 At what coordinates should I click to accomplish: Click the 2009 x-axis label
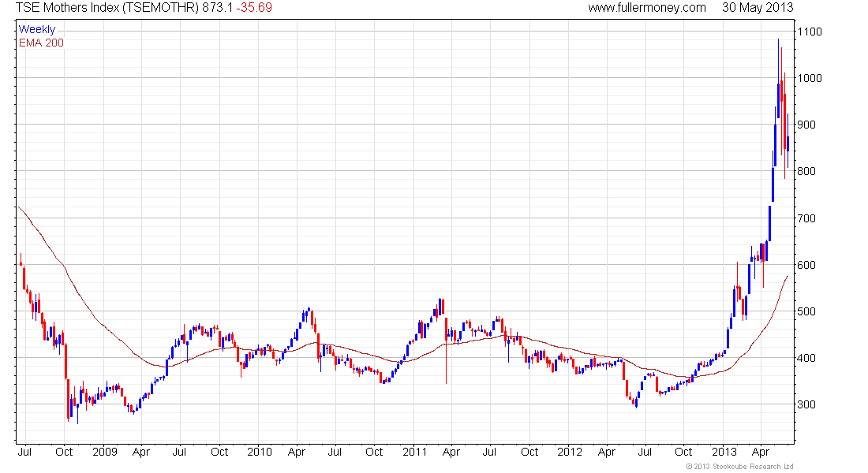(105, 452)
